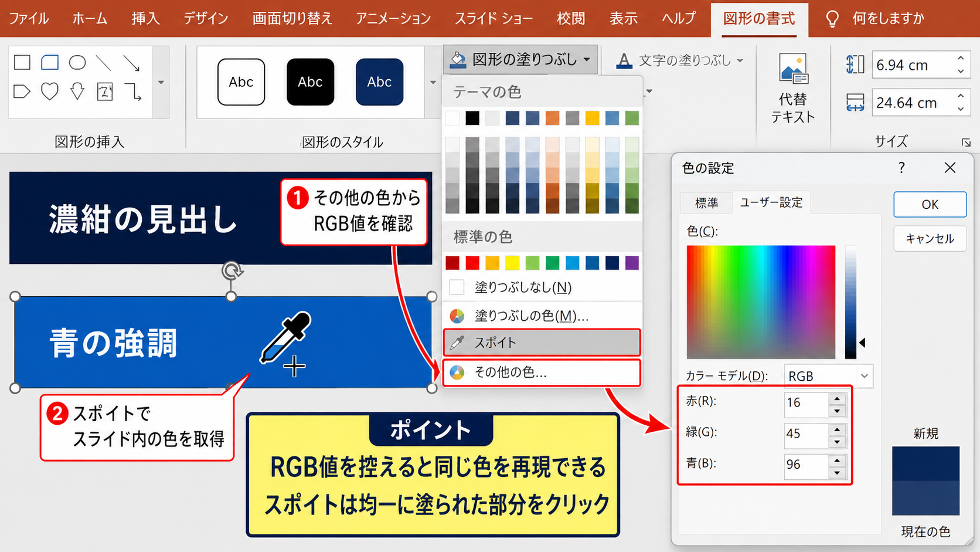This screenshot has height=552, width=980.
Task: Switch to the ホーム tab
Action: coord(90,18)
